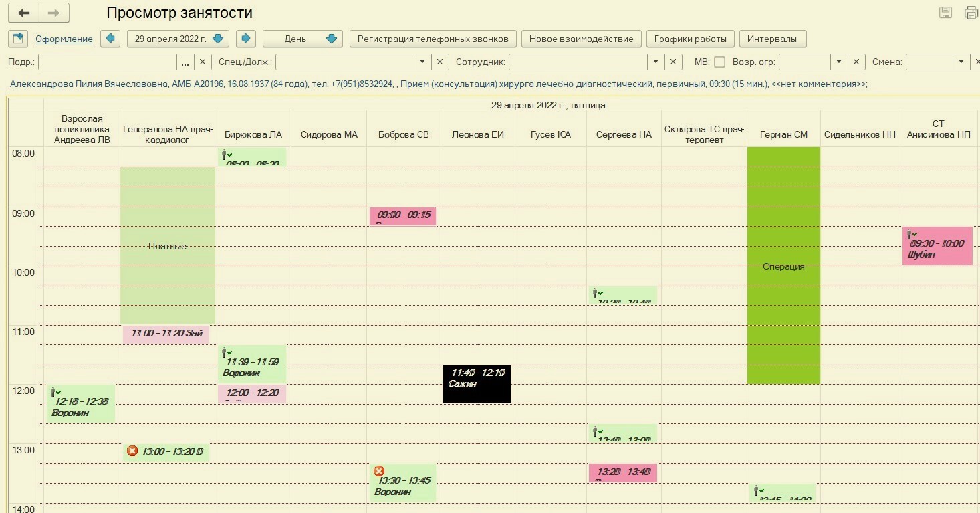980x513 pixels.
Task: Click the print icon
Action: coord(971,13)
